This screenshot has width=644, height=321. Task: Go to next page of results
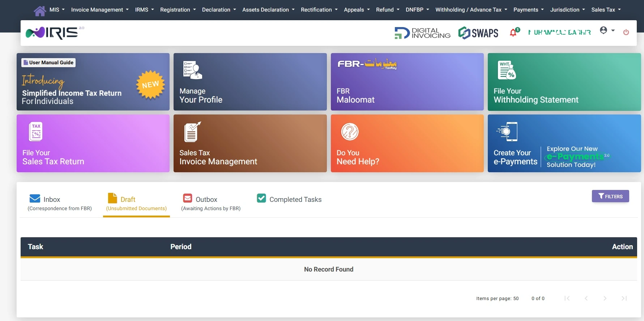605,298
